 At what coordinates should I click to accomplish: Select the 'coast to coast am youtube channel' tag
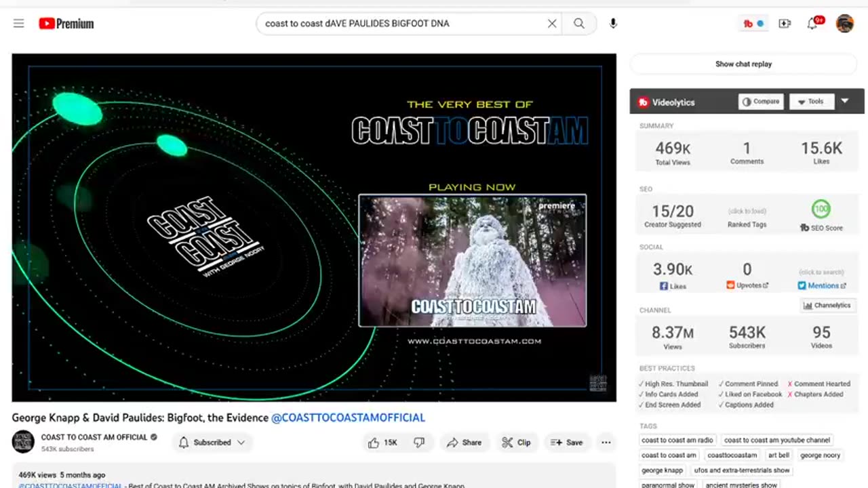pyautogui.click(x=777, y=440)
